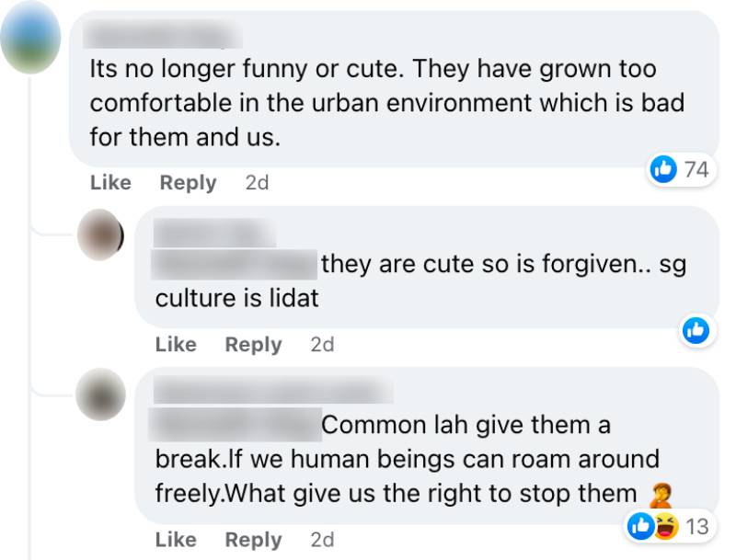The height and width of the screenshot is (560, 736).
Task: Open the 2d timestamp under the top comment
Action: point(257,183)
